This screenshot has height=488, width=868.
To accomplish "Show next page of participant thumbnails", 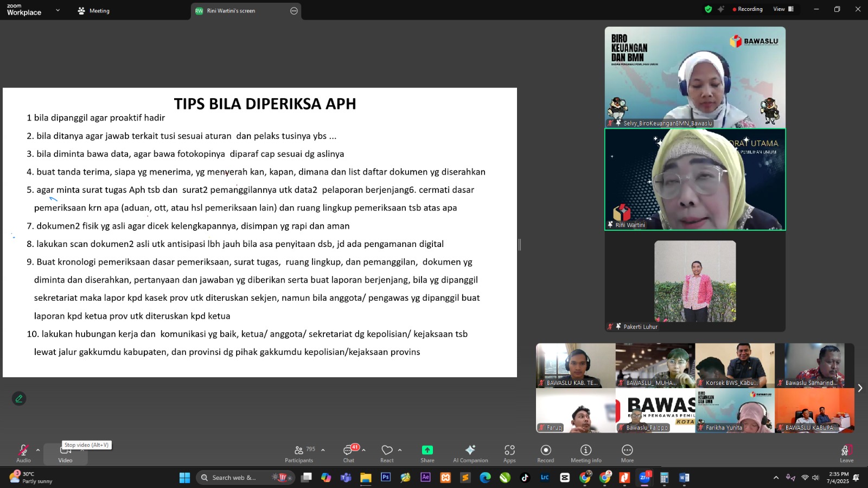I will 860,388.
